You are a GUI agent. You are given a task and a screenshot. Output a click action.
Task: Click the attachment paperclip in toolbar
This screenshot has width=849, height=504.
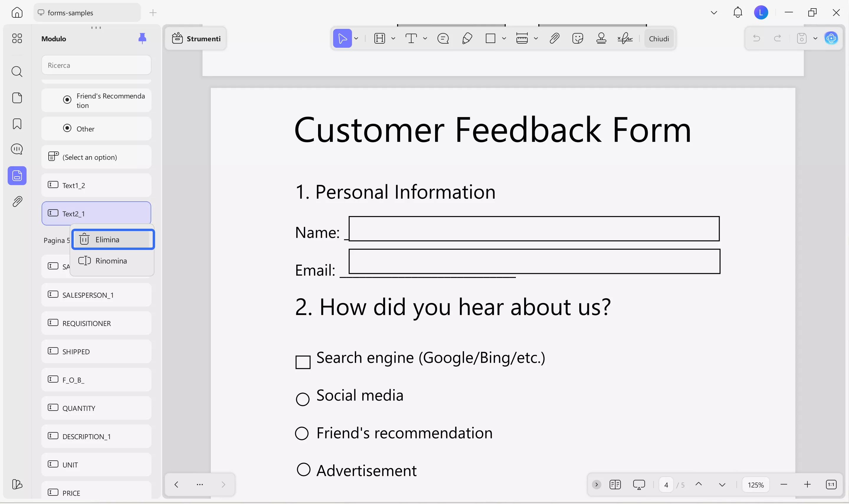pyautogui.click(x=554, y=38)
